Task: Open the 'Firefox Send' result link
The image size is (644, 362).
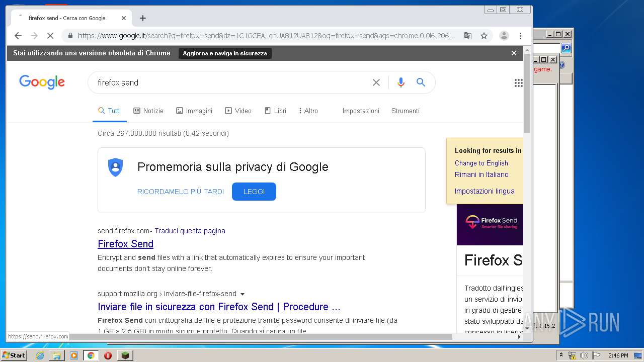Action: (126, 244)
